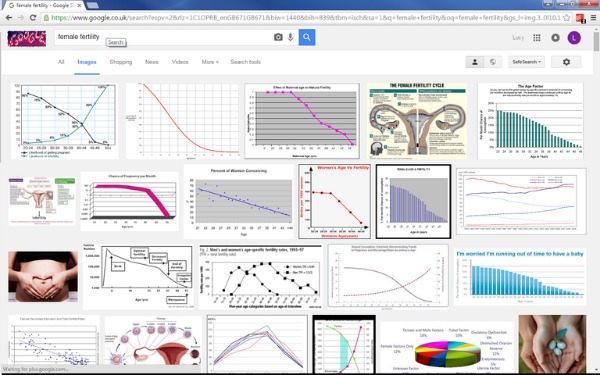Run the search with the blue magnifier button
600x375 pixels.
(307, 37)
